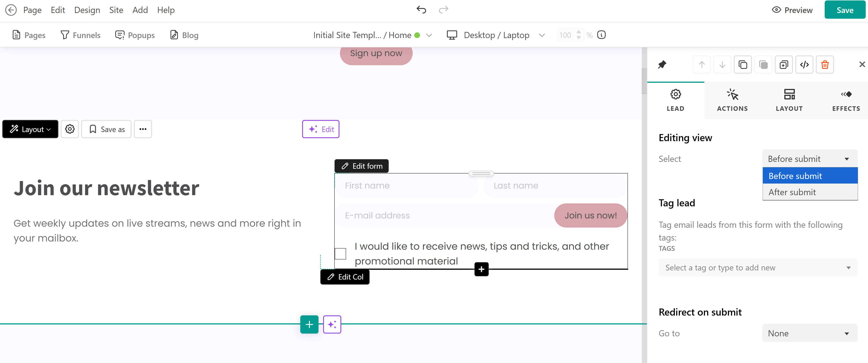Open the Design menu
The image size is (868, 363).
[x=87, y=10]
